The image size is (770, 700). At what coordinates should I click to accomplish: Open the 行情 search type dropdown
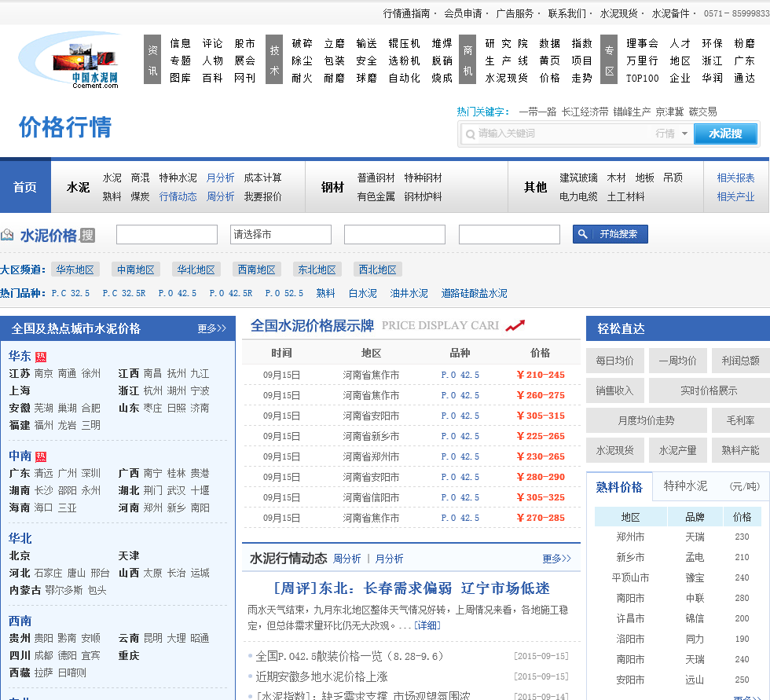tap(671, 134)
